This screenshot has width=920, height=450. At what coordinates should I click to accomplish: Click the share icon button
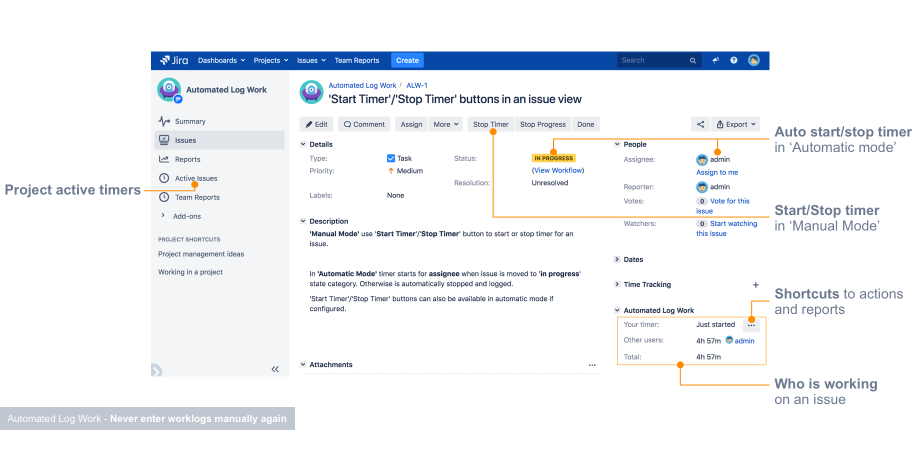point(700,124)
